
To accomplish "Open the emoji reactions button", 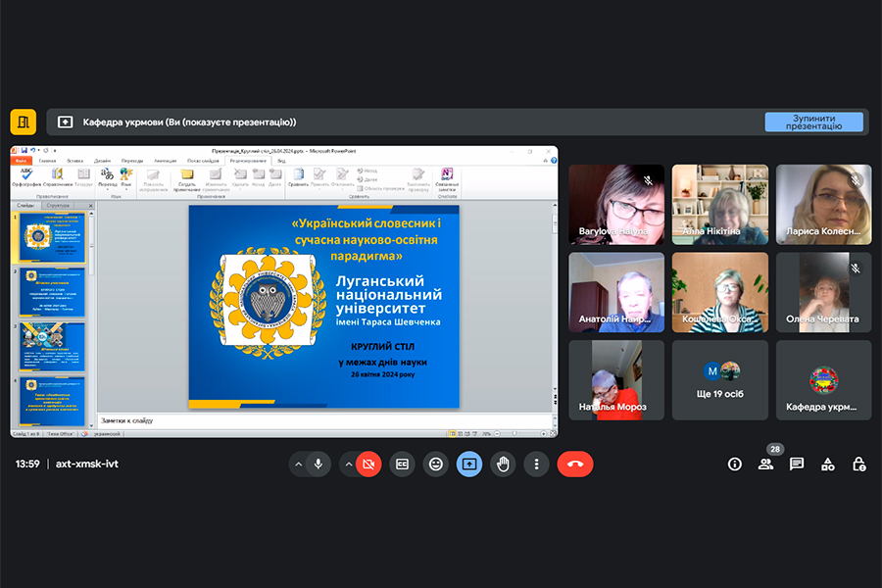I will (x=435, y=464).
